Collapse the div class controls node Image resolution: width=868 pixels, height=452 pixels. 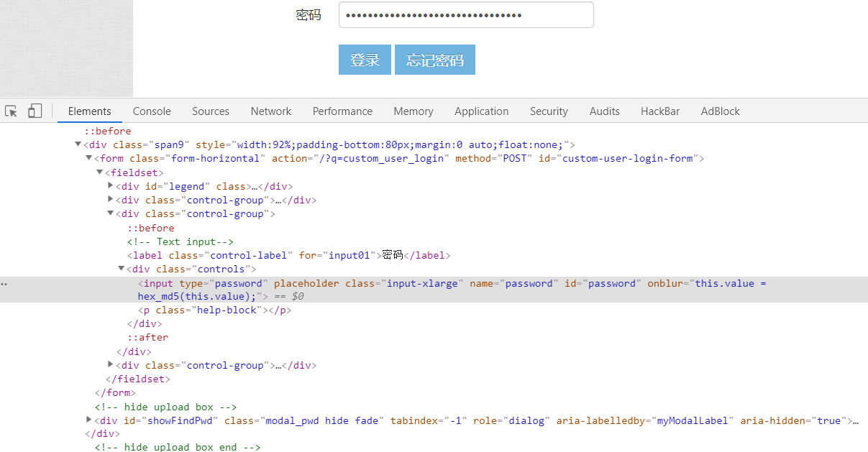point(122,269)
